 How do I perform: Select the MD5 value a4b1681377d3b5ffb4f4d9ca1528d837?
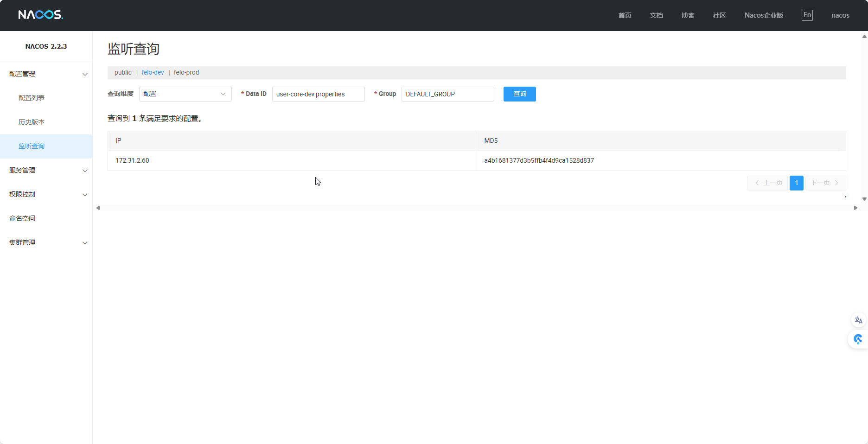(x=539, y=160)
